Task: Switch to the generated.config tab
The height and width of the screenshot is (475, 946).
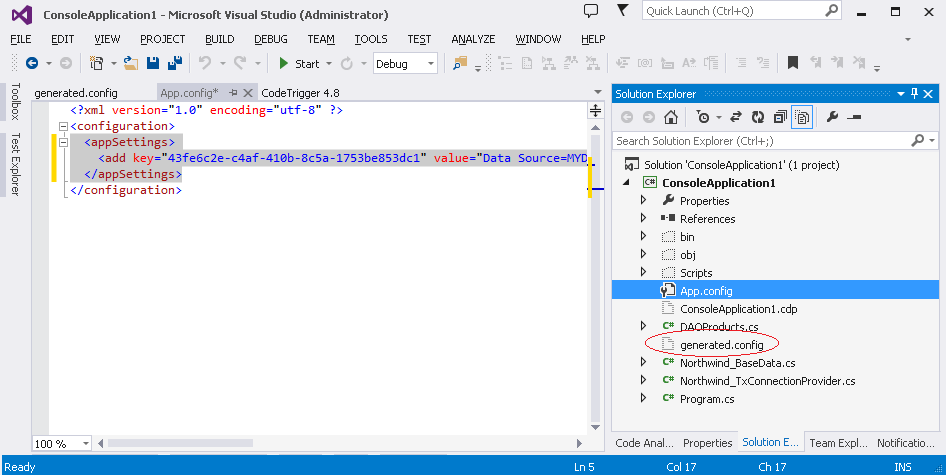Action: 76,93
